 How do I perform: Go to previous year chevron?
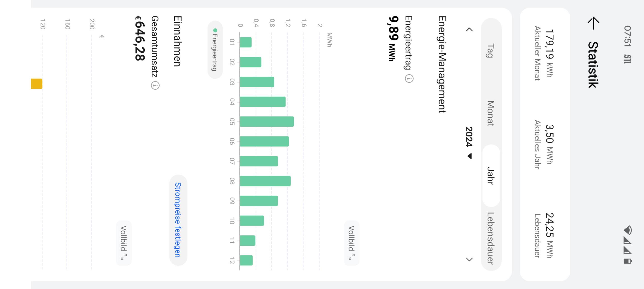[469, 30]
